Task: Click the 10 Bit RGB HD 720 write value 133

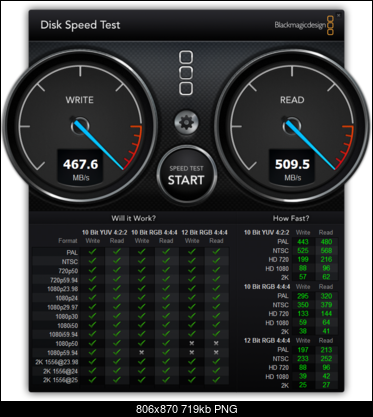Action: click(303, 313)
